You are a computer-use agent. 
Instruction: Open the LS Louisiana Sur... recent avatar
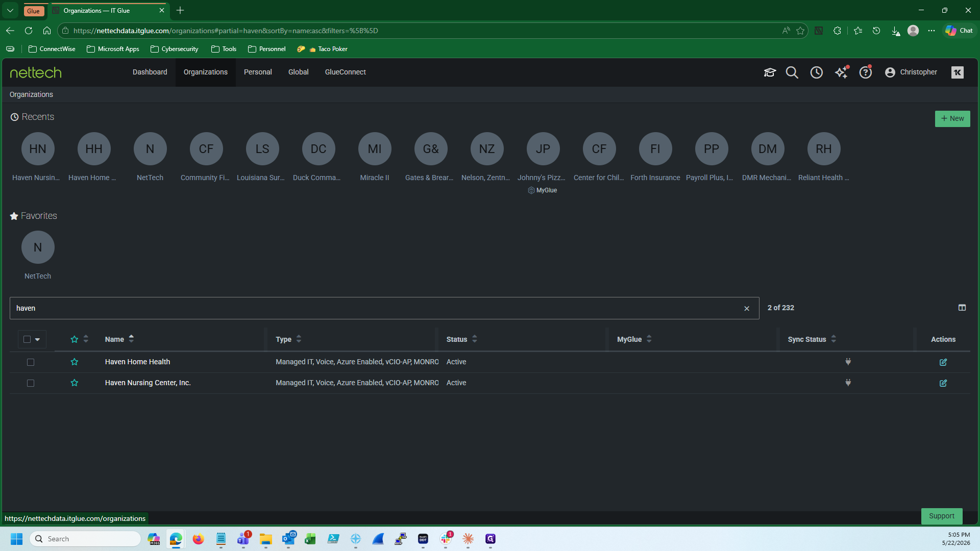262,149
